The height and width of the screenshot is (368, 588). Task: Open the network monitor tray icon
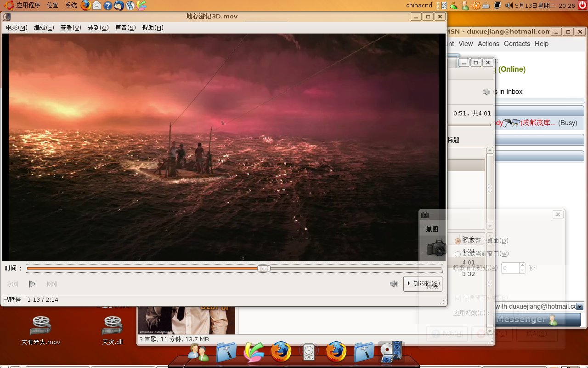click(x=498, y=6)
